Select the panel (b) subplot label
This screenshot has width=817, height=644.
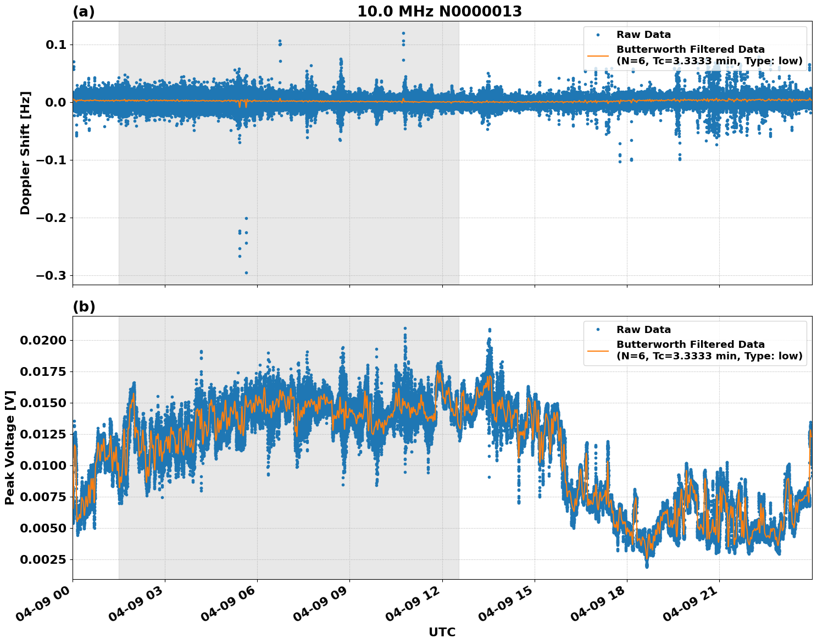84,306
